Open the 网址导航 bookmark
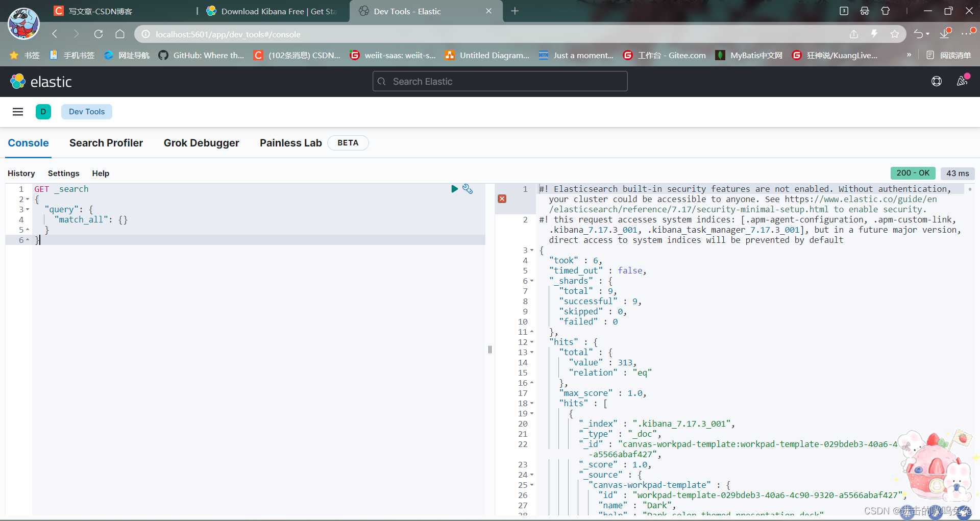980x521 pixels. point(127,55)
